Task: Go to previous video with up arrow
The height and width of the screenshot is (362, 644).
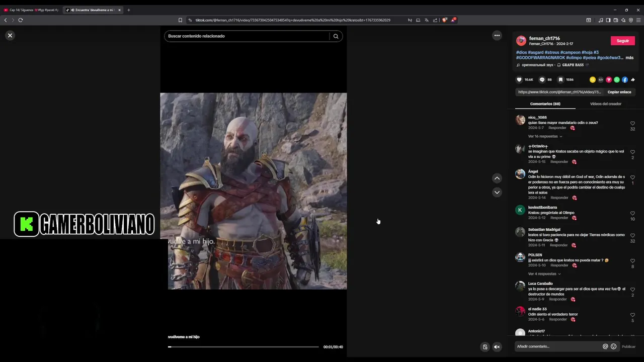Action: click(x=497, y=178)
